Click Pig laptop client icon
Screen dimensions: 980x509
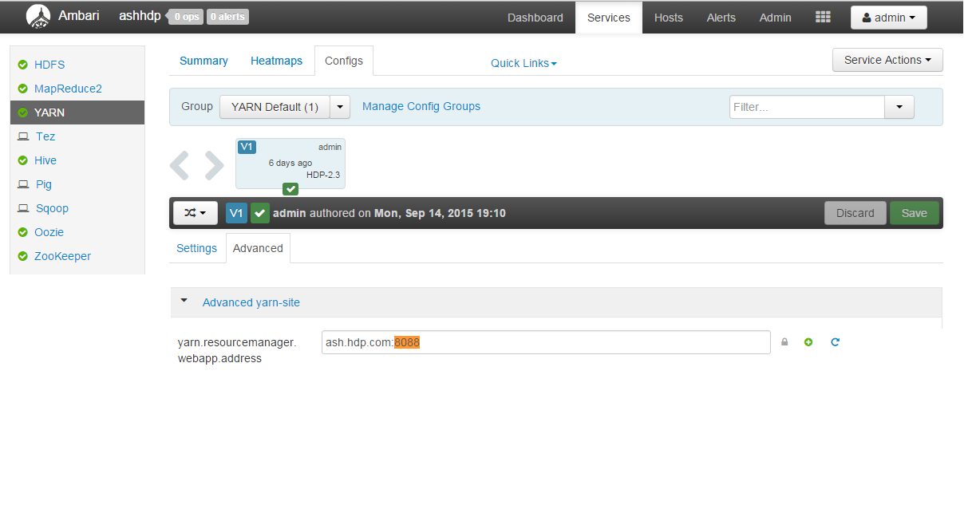[x=23, y=184]
